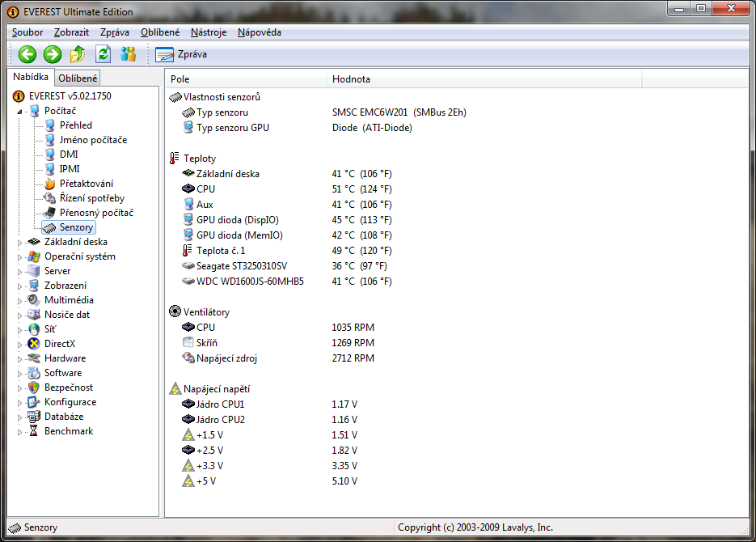Click the DirectX tree icon
Image resolution: width=756 pixels, height=542 pixels.
pos(34,344)
